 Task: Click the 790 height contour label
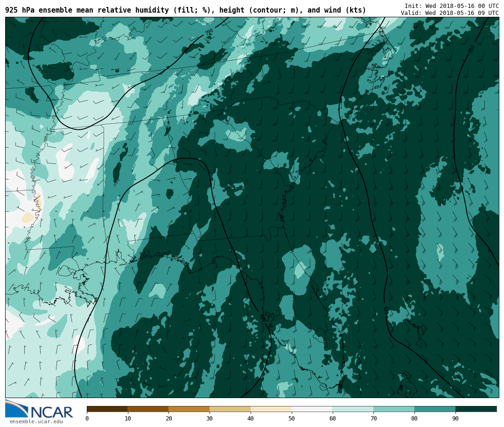click(209, 33)
